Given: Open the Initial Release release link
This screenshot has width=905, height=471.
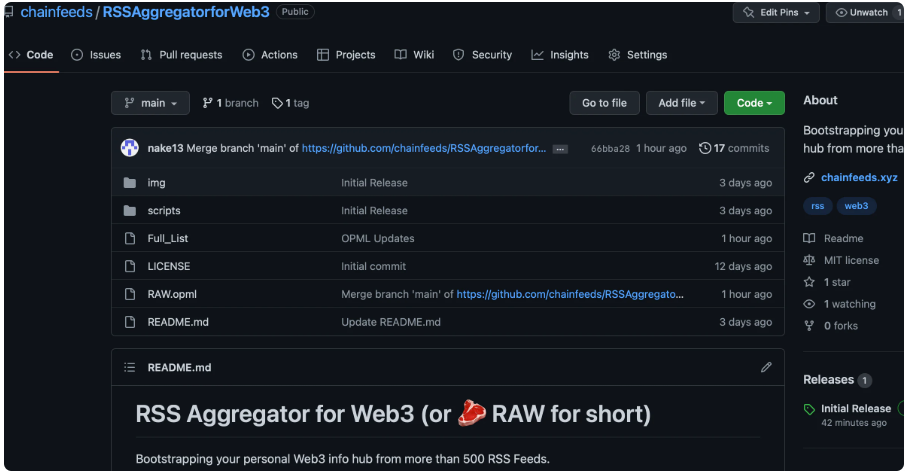Looking at the screenshot, I should (856, 409).
